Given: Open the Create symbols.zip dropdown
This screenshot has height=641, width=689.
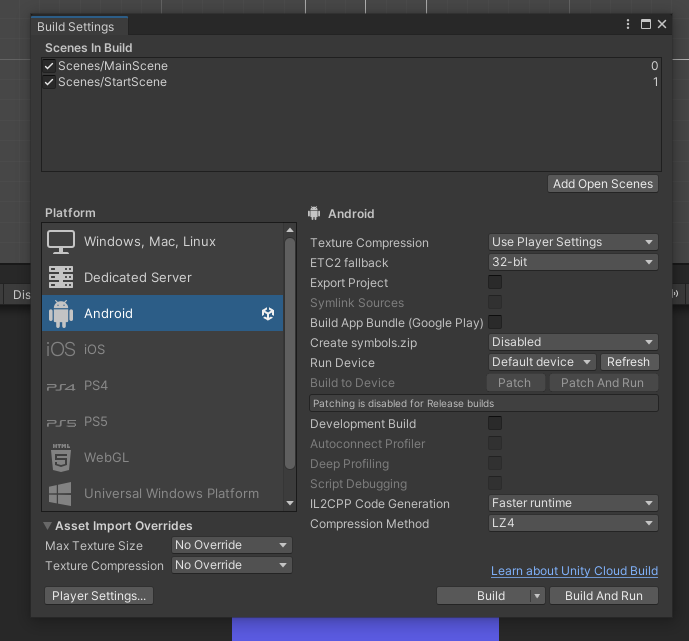Looking at the screenshot, I should point(573,342).
